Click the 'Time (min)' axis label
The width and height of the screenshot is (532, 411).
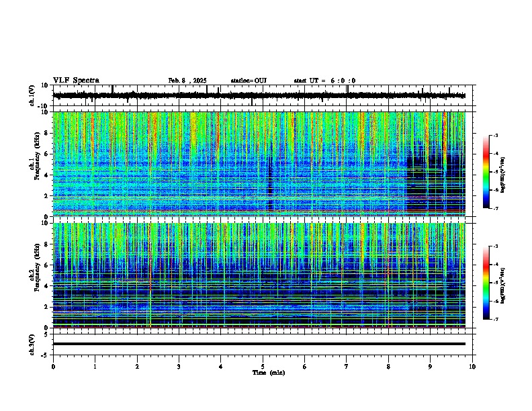tap(269, 373)
